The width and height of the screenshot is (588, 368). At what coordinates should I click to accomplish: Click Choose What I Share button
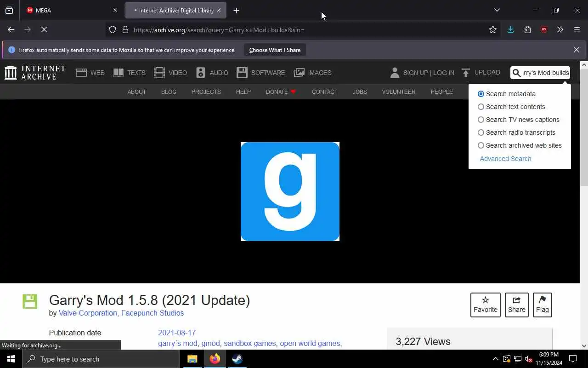pyautogui.click(x=275, y=50)
